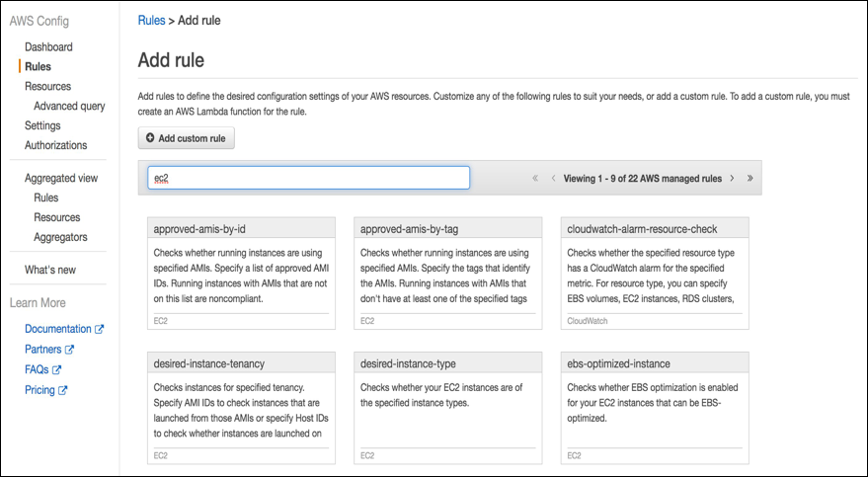Open Resources under Aggregated view
The width and height of the screenshot is (868, 477).
pyautogui.click(x=57, y=217)
